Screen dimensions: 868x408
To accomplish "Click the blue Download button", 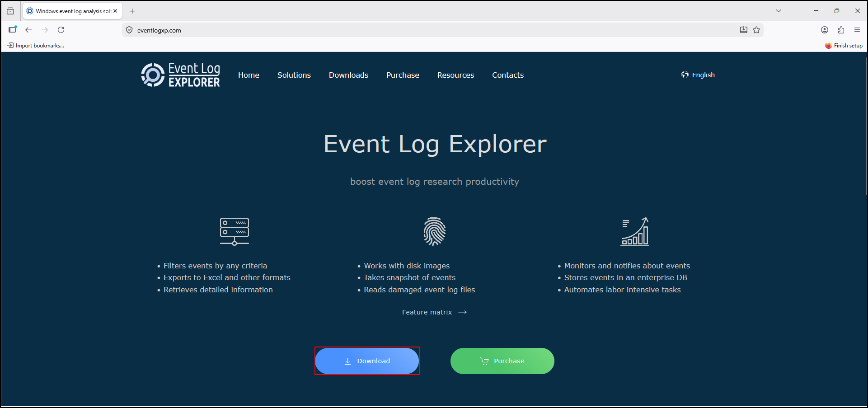I will (367, 361).
